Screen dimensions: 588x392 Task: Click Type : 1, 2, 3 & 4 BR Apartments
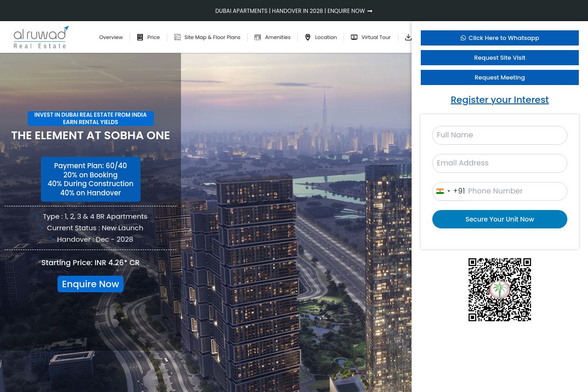[95, 216]
